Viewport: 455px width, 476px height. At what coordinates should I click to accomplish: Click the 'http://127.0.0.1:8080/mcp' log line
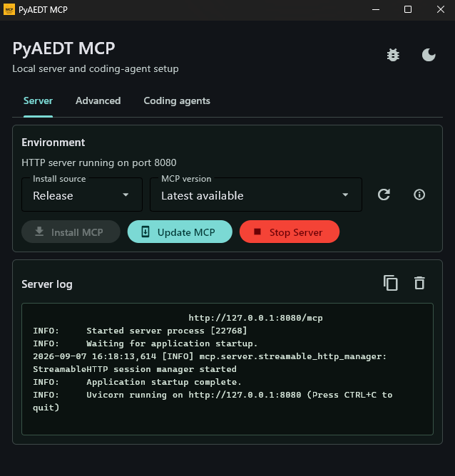(255, 318)
